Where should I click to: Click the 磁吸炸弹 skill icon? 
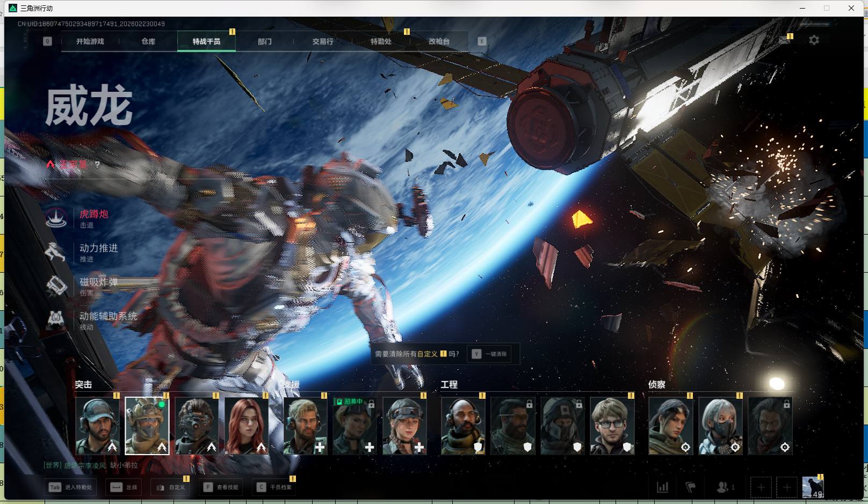56,286
